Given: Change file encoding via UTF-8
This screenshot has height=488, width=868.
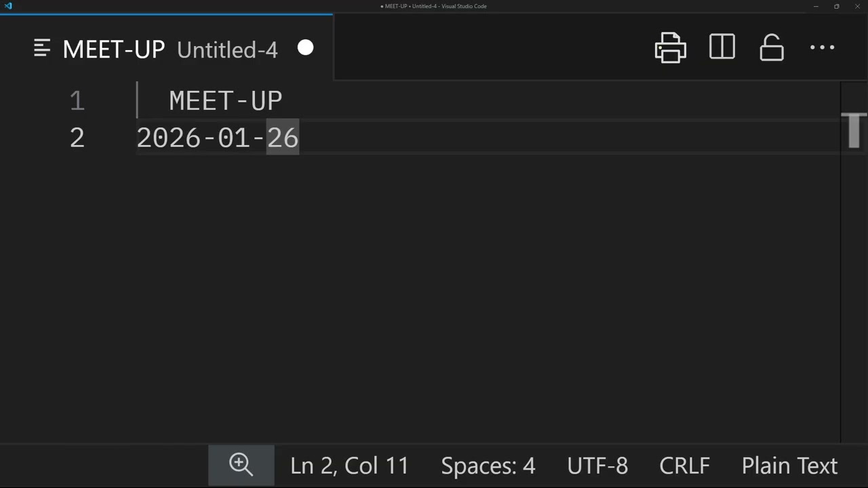Looking at the screenshot, I should [597, 466].
